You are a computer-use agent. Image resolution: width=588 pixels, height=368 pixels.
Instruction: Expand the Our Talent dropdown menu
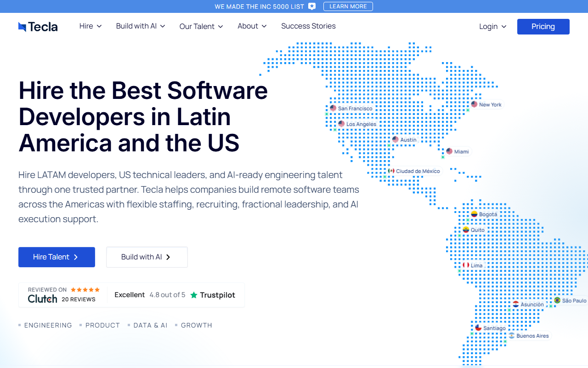201,26
